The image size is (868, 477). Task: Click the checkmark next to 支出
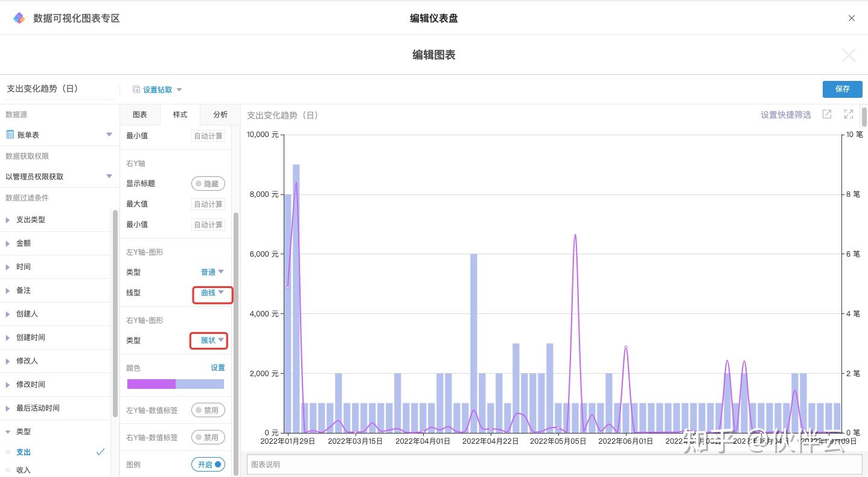[100, 452]
